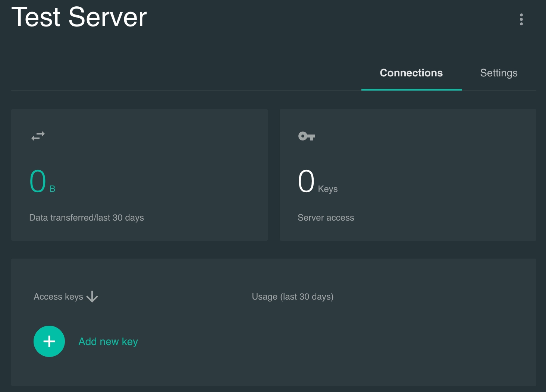Open the three-dot server options menu
Screen dimensions: 546x392
(521, 19)
